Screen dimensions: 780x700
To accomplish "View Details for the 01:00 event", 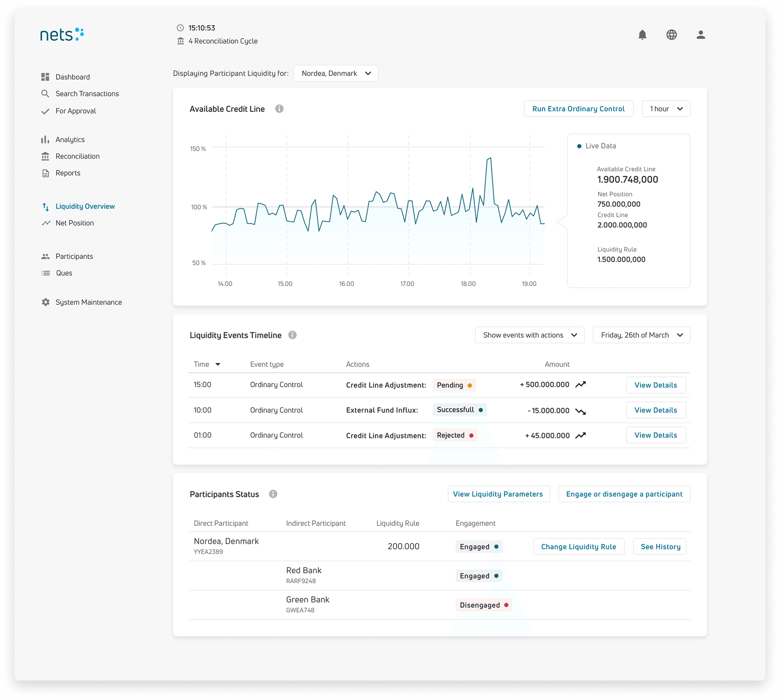I will tap(656, 435).
